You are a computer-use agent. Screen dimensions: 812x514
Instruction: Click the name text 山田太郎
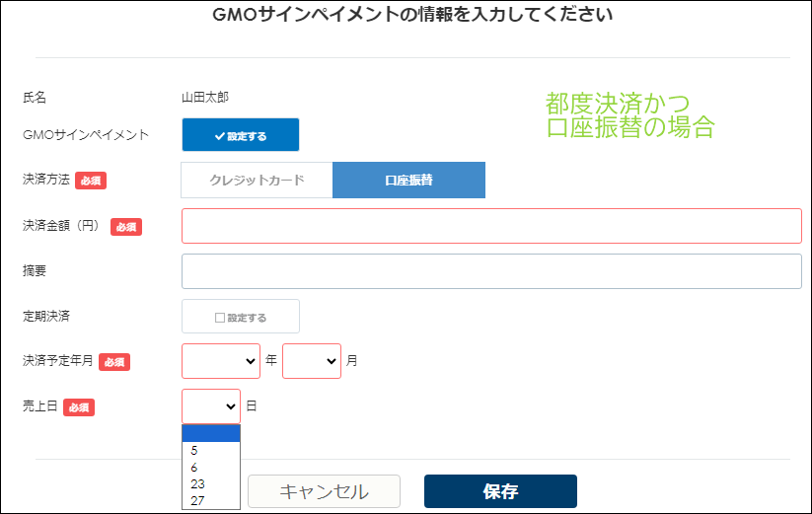(205, 98)
